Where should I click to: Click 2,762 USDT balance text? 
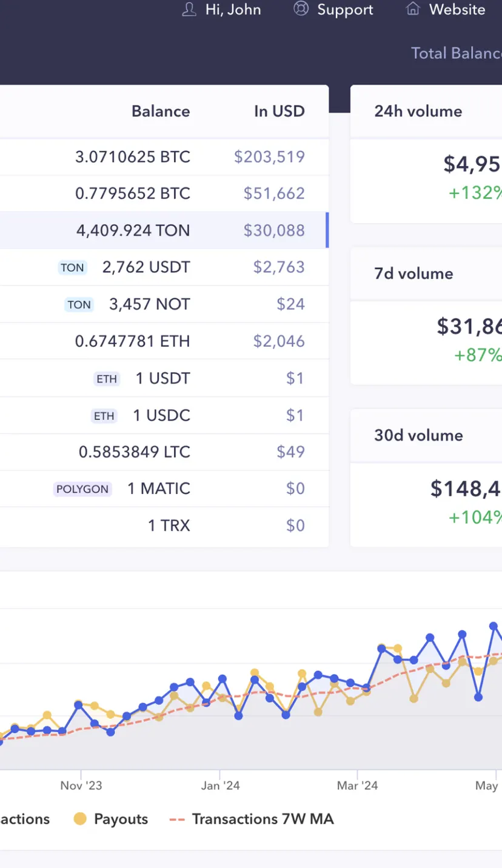click(146, 267)
